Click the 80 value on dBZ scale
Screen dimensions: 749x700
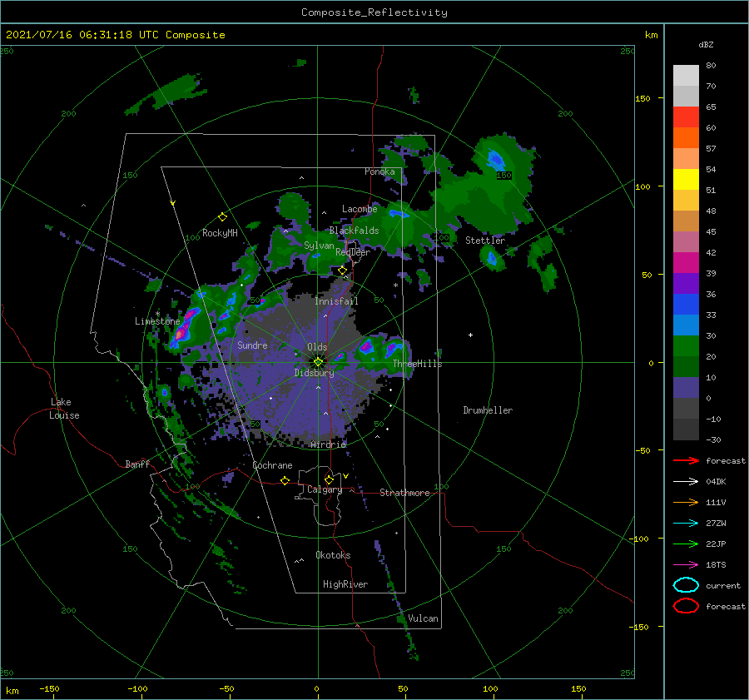tap(711, 66)
